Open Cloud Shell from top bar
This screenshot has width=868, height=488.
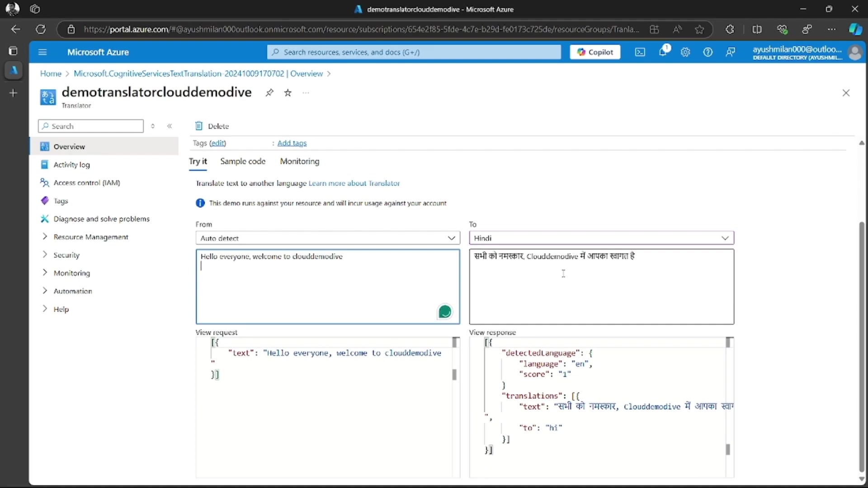640,52
